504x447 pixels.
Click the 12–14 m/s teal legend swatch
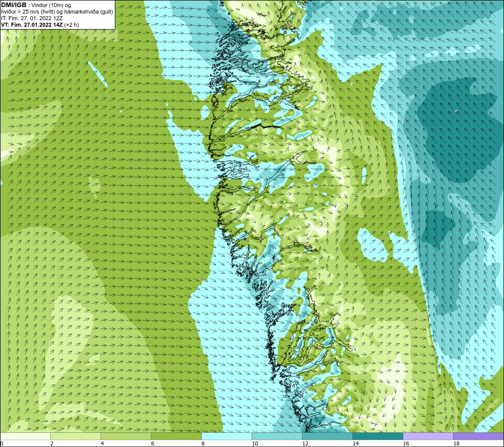tap(328, 436)
